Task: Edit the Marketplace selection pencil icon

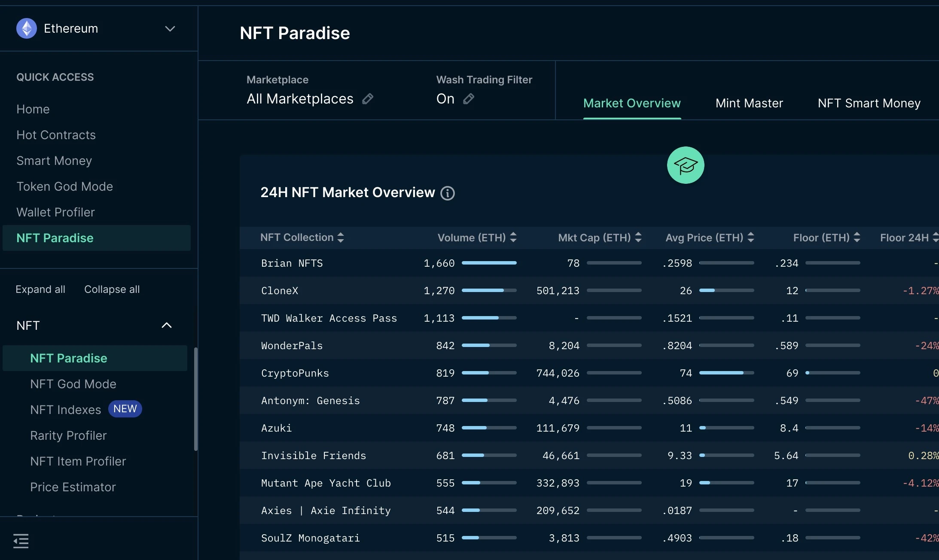Action: tap(368, 99)
